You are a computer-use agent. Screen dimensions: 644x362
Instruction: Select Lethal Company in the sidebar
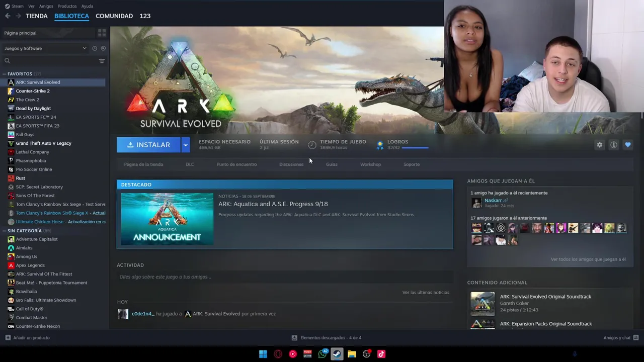(x=32, y=152)
